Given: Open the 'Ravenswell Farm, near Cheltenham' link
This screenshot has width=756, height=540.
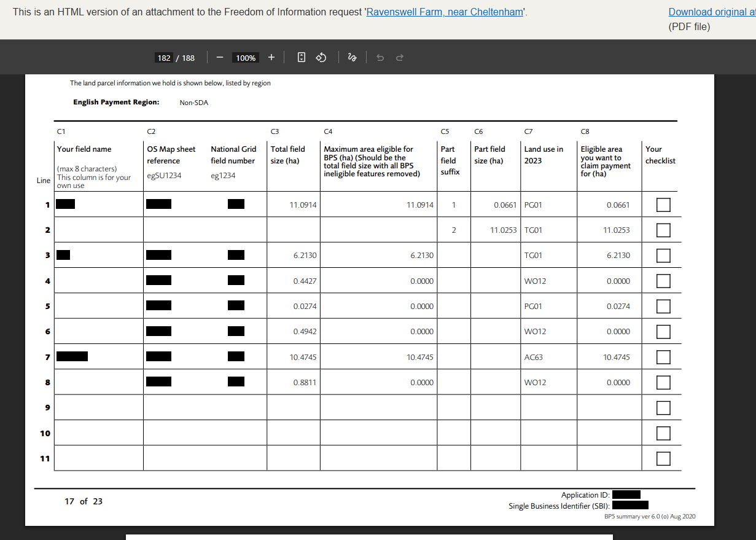Looking at the screenshot, I should (x=445, y=12).
